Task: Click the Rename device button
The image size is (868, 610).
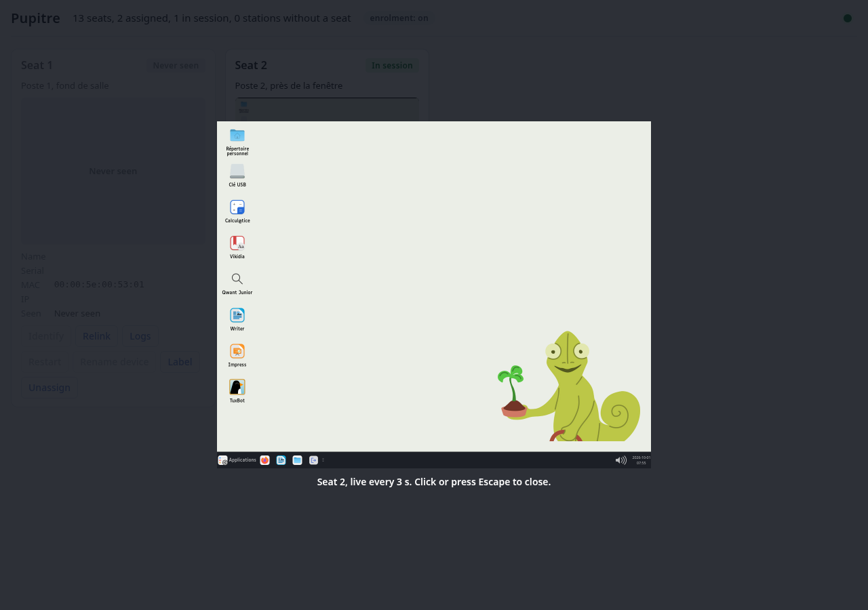Action: tap(114, 362)
